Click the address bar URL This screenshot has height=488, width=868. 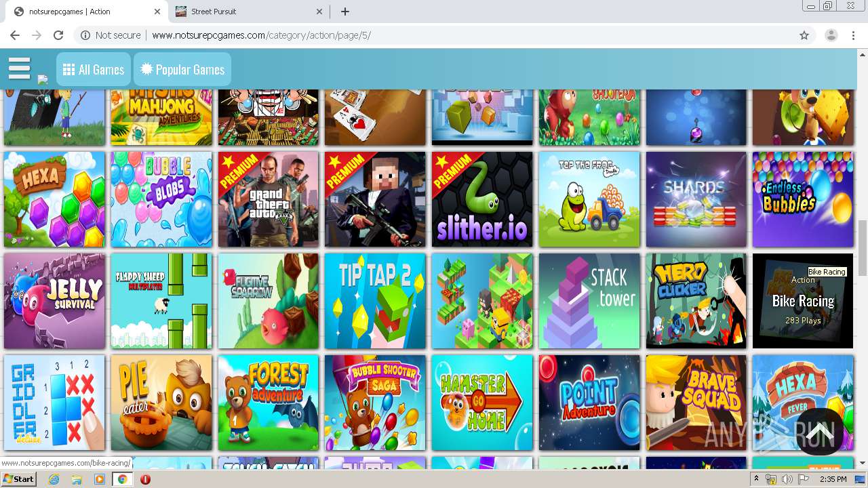tap(261, 35)
